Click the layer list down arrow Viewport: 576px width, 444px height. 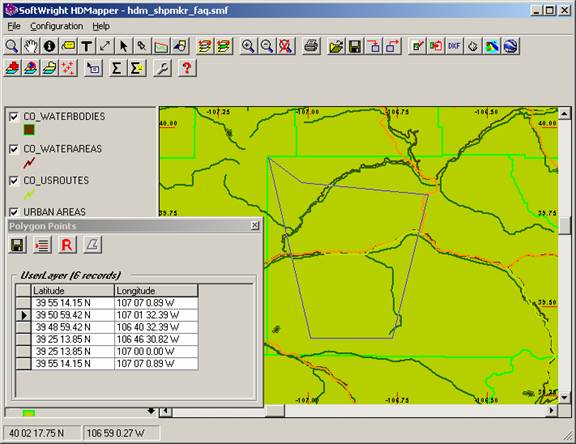pos(151,411)
